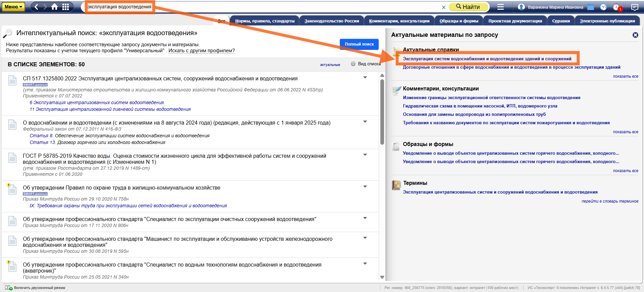The height and width of the screenshot is (292, 644).
Task: Open СП 517.1325800.2022 document title
Action: (160, 78)
